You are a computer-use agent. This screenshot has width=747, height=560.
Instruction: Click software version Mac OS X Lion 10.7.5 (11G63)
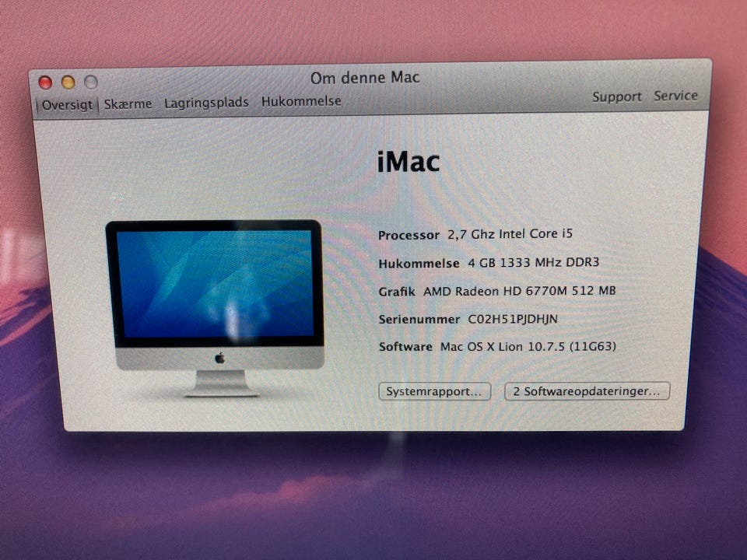tap(528, 347)
